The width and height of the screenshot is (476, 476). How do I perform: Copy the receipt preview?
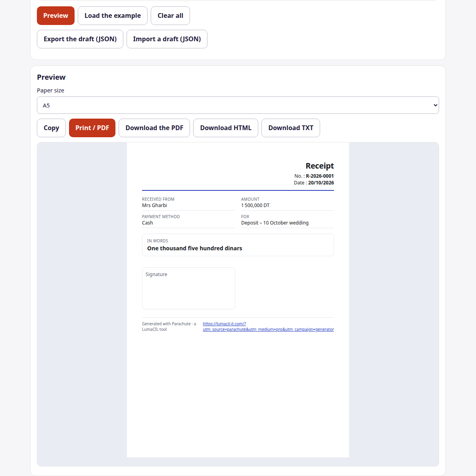51,128
